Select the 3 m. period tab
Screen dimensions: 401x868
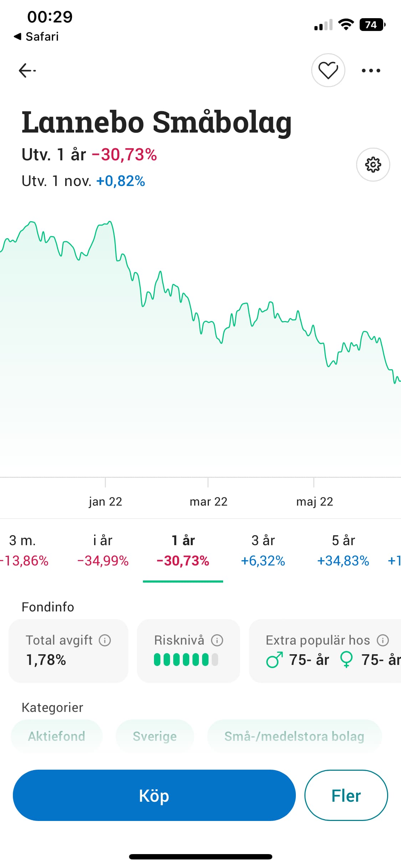pyautogui.click(x=23, y=550)
